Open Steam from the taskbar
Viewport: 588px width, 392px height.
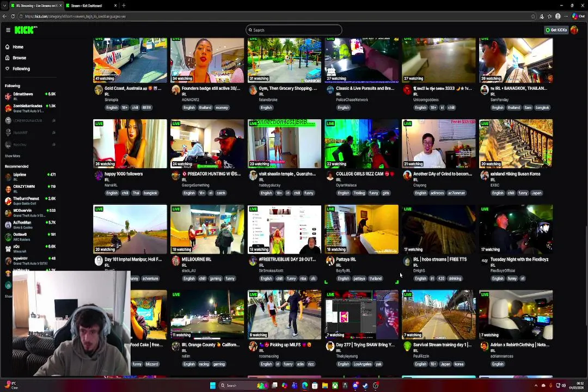[365, 385]
